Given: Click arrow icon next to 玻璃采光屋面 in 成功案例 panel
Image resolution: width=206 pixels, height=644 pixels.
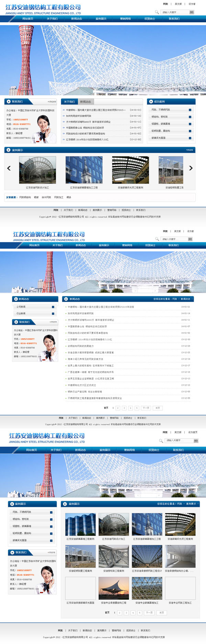Looking at the screenshot, I should 190,138.
